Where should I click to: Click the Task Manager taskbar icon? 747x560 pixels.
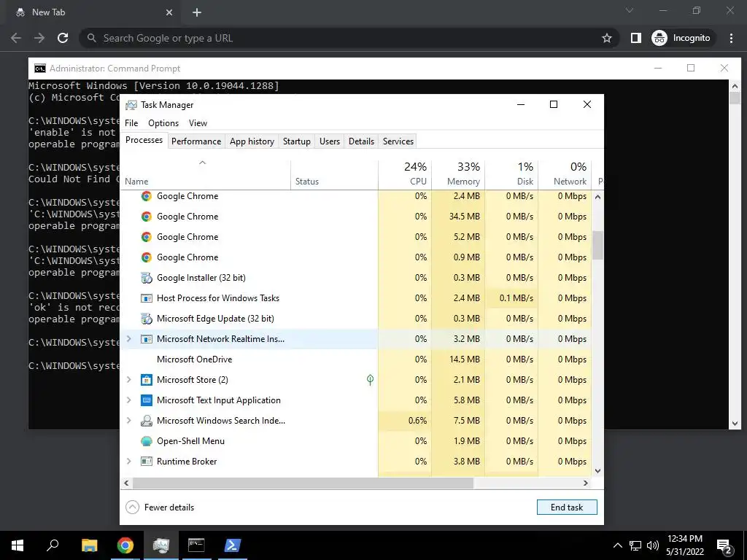click(161, 545)
